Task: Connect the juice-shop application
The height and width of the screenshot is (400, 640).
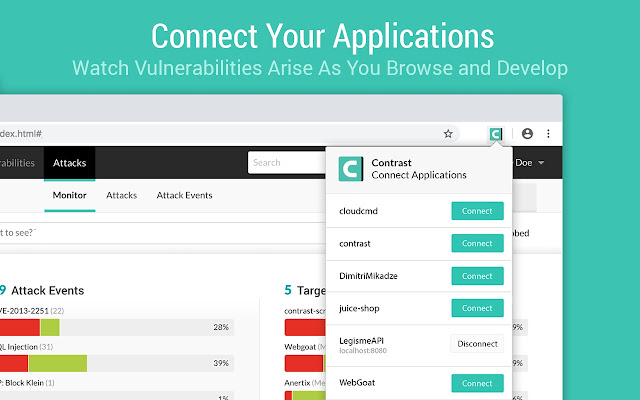Action: [x=477, y=308]
